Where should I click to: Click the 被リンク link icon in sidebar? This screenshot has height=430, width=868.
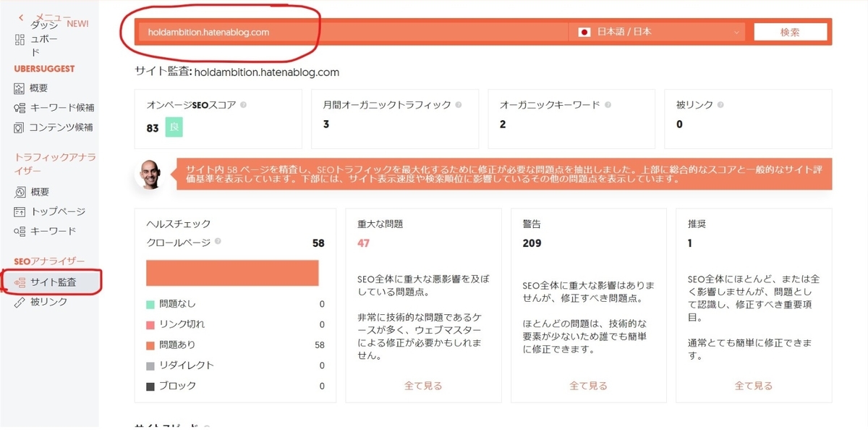pos(20,302)
